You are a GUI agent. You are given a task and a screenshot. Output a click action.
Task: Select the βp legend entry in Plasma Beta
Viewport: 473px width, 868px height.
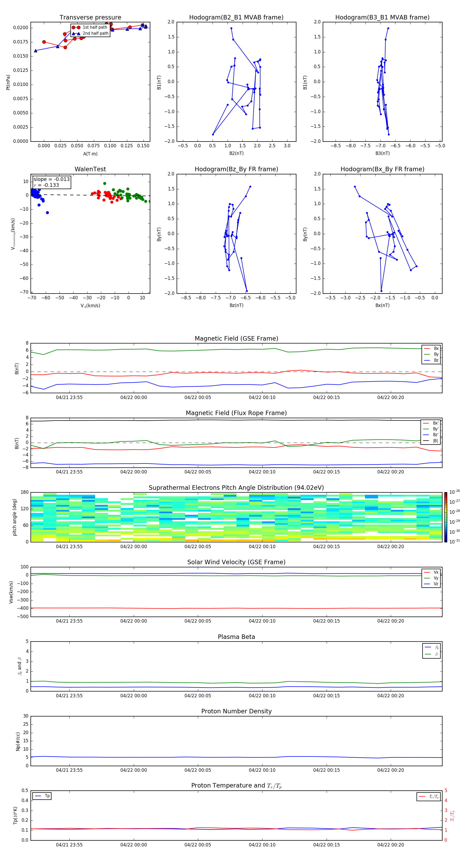[431, 647]
